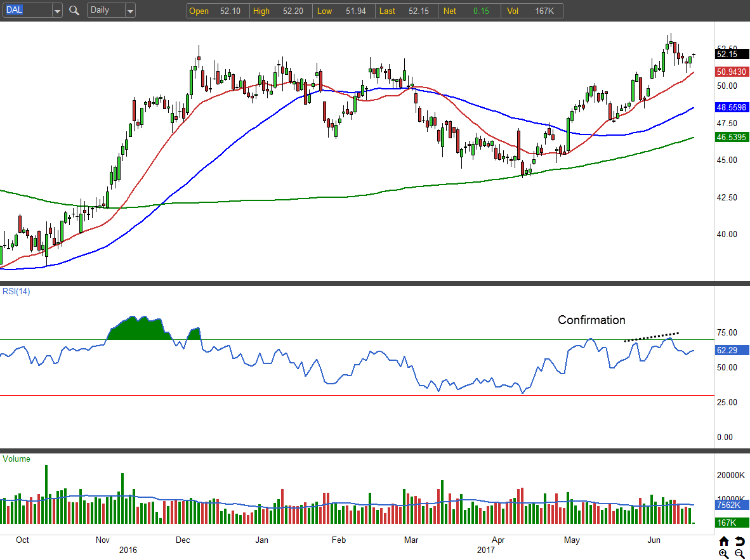Click the May date axis label
Screen dimensions: 750x560
point(572,540)
